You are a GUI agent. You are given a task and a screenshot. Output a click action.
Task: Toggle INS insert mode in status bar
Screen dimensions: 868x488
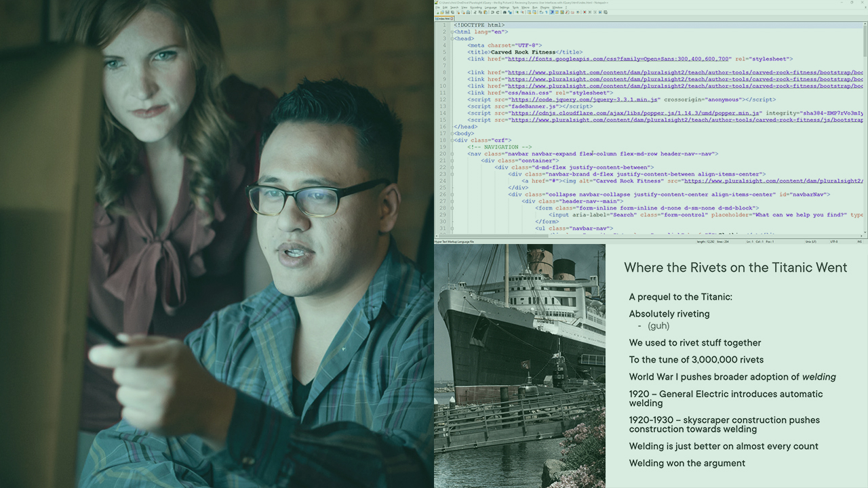click(x=859, y=241)
